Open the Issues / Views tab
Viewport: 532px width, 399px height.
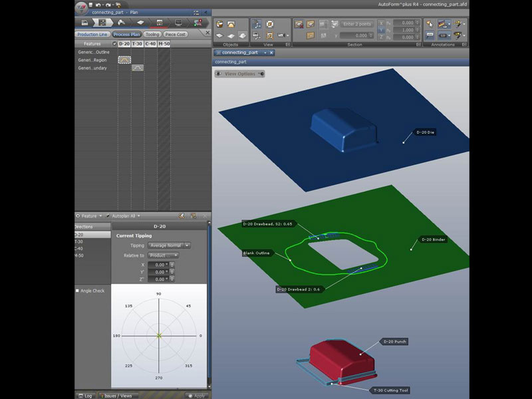[118, 396]
